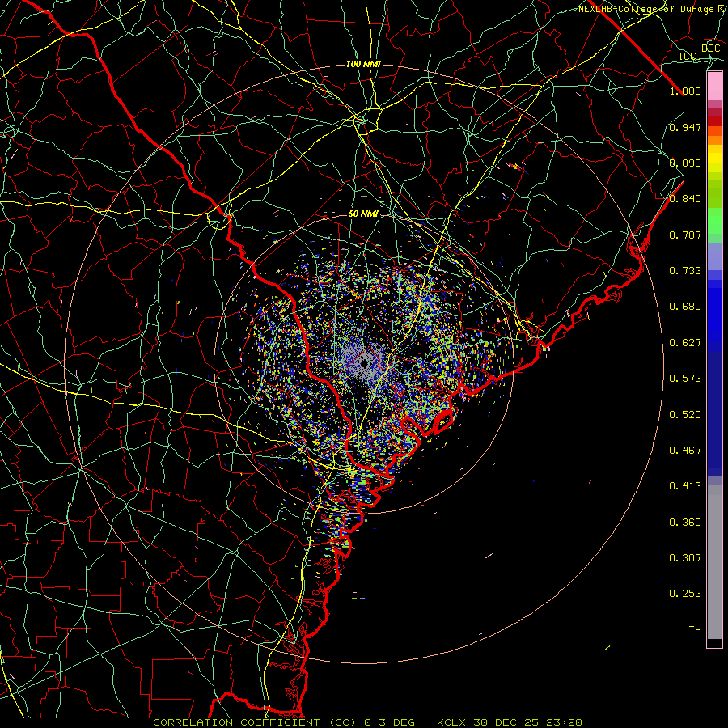Click the 0.520 color scale value
728x728 pixels.
click(x=685, y=415)
